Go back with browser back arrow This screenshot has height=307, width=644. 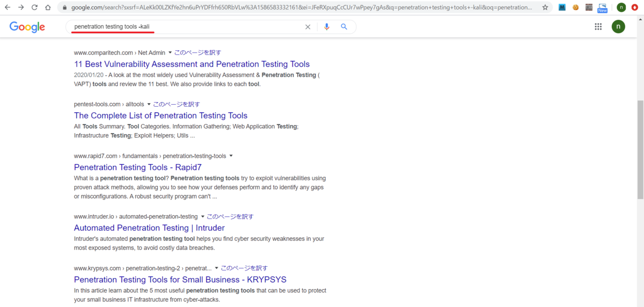(8, 8)
